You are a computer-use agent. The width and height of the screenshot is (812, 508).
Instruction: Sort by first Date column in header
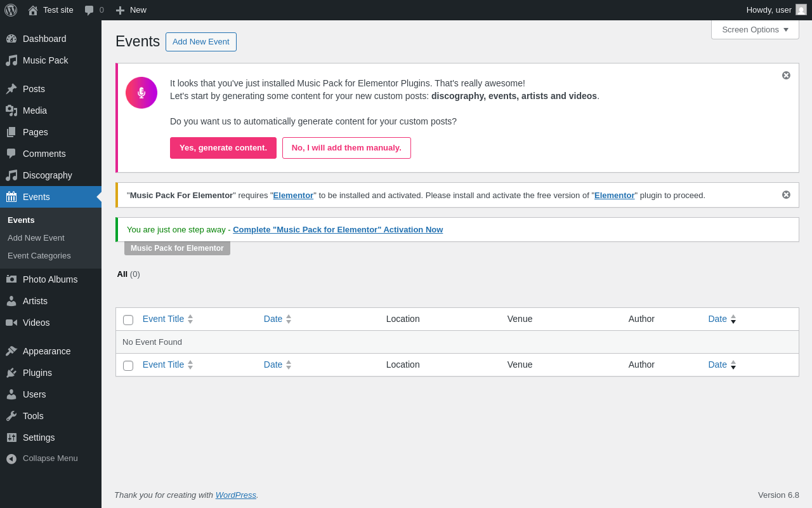(277, 319)
